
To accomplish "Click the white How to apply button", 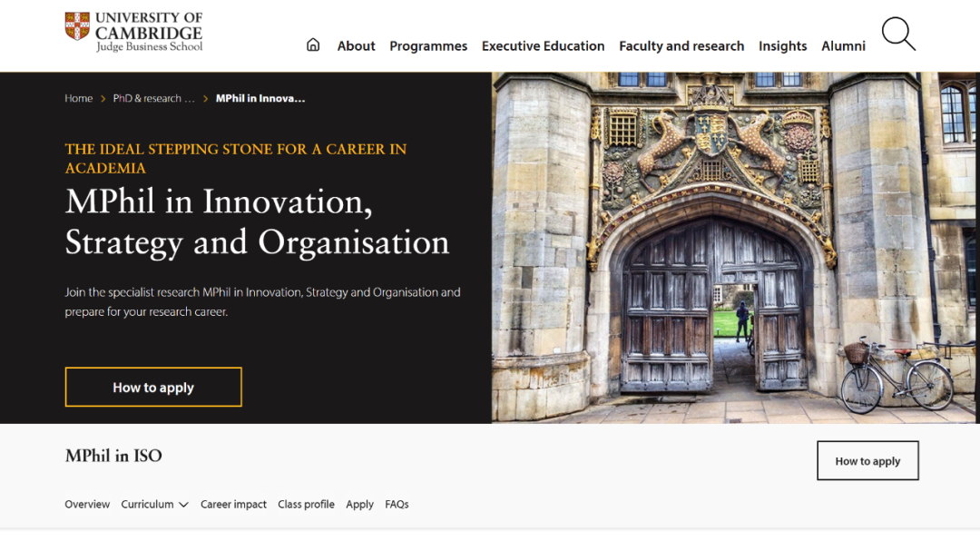I will [867, 460].
